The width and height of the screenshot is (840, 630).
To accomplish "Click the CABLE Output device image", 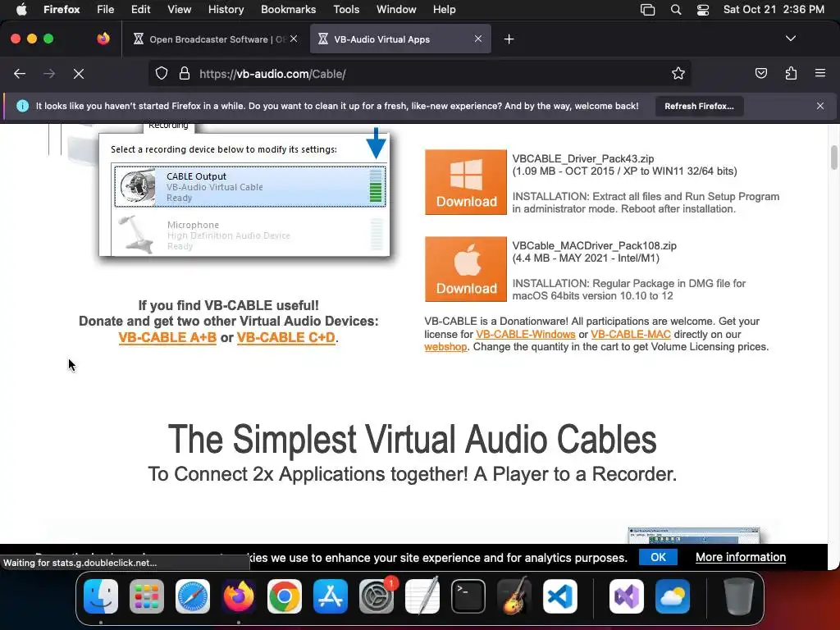I will coord(138,186).
